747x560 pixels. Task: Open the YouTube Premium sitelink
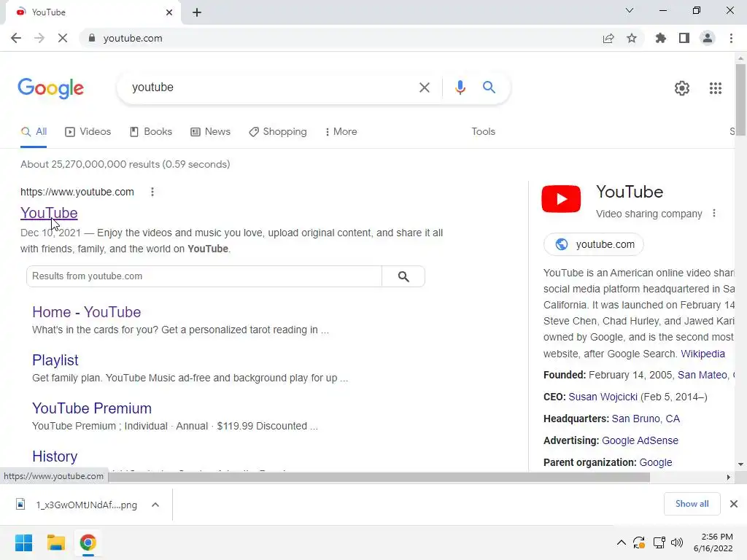[92, 408]
